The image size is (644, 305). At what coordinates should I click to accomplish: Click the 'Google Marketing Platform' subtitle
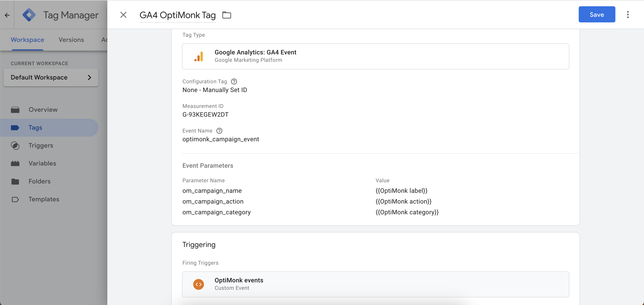coord(248,60)
